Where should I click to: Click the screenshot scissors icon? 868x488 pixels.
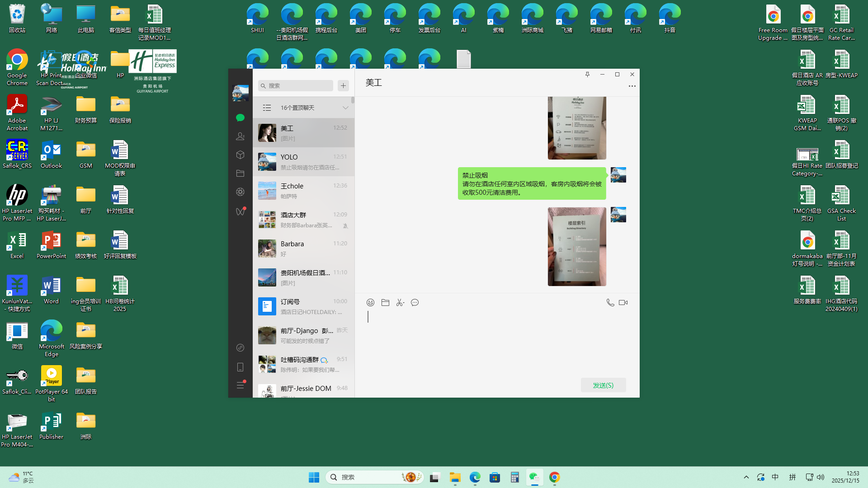(400, 303)
